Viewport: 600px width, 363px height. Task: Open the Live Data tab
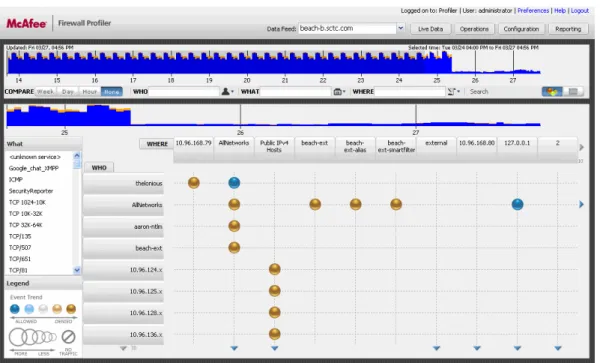pos(430,29)
